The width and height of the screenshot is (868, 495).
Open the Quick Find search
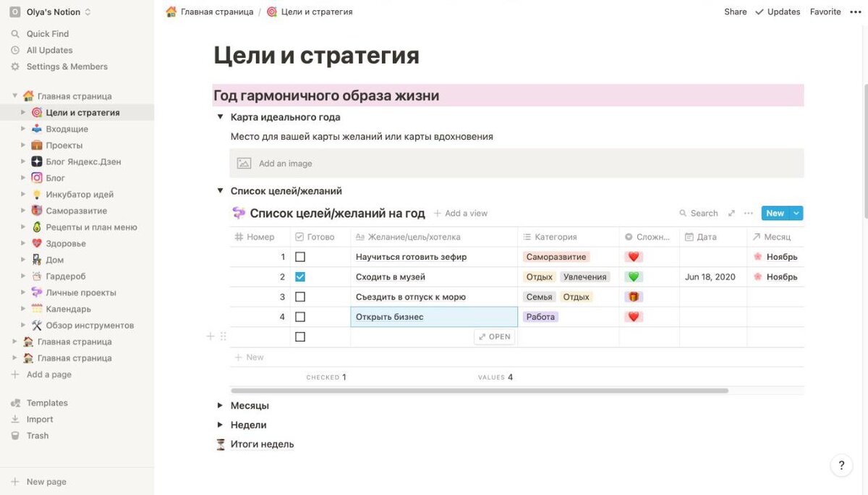coord(47,33)
